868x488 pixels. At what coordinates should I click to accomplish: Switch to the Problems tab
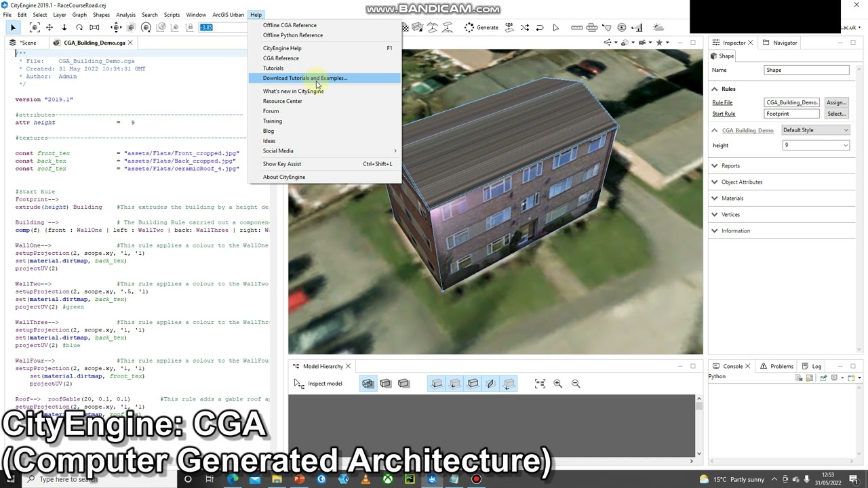(776, 366)
